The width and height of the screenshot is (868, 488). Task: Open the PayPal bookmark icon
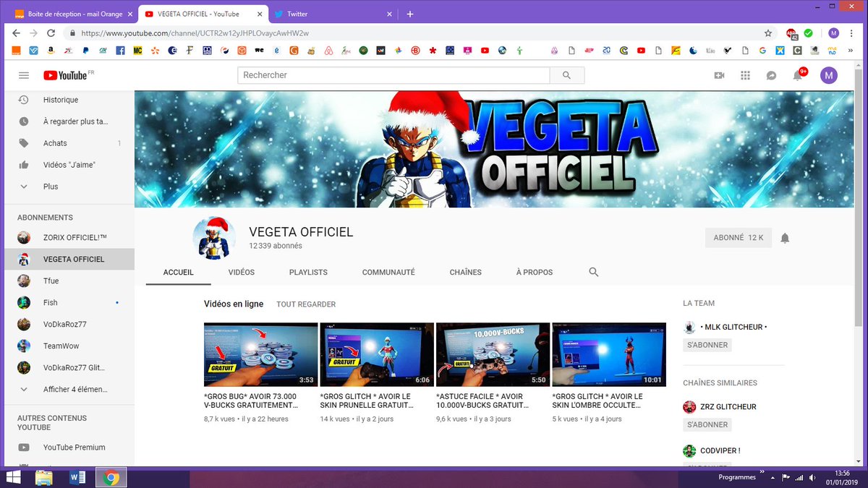pyautogui.click(x=85, y=51)
